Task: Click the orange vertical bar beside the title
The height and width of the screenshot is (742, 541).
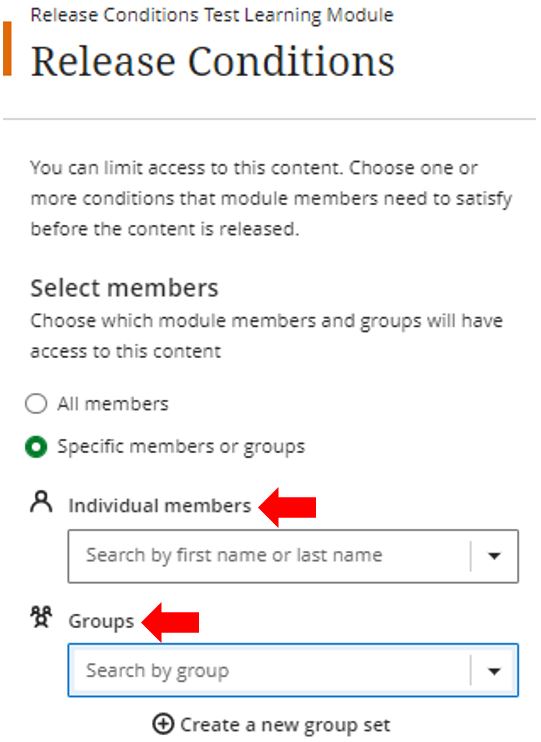Action: pyautogui.click(x=7, y=48)
